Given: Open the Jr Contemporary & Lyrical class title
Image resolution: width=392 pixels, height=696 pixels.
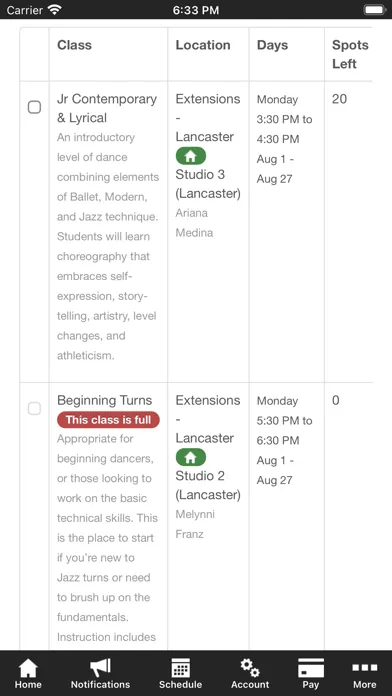Looking at the screenshot, I should (x=107, y=108).
